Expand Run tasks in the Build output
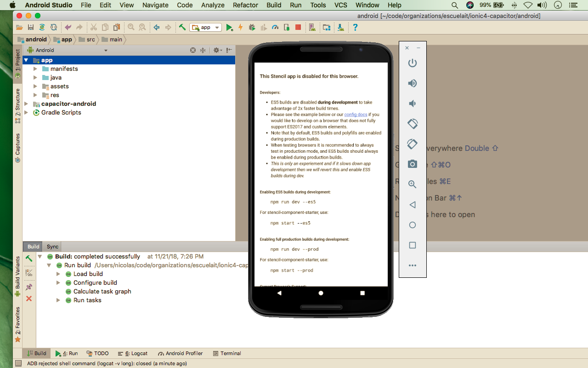This screenshot has height=368, width=588. click(58, 300)
